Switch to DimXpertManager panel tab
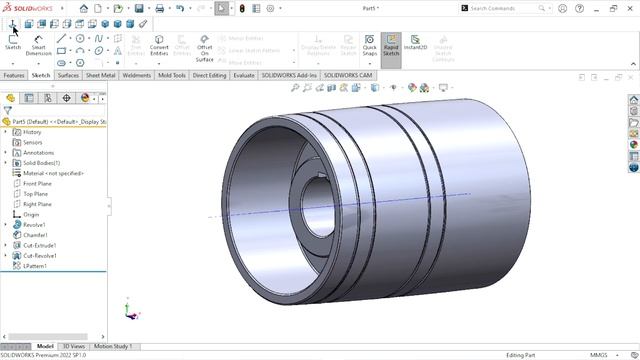Viewport: 640px width, 360px height. [67, 98]
